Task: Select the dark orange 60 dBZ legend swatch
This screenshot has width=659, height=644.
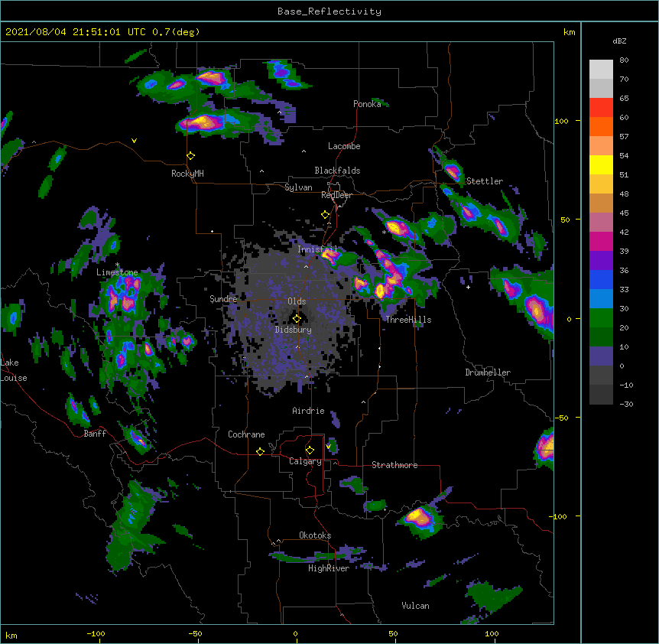Action: pos(601,126)
